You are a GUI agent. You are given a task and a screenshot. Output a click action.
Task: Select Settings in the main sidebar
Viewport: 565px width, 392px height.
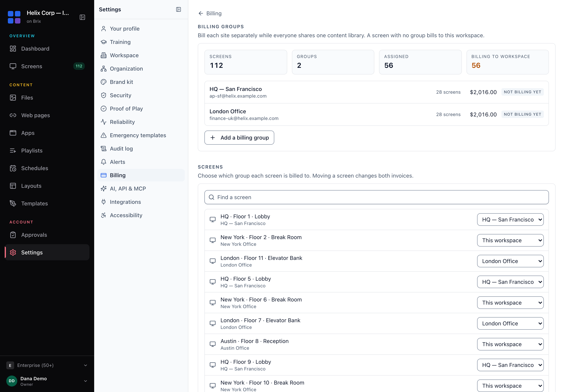[x=47, y=252]
